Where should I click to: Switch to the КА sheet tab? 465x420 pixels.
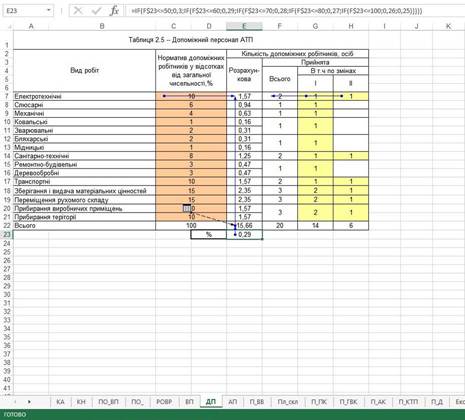click(60, 402)
